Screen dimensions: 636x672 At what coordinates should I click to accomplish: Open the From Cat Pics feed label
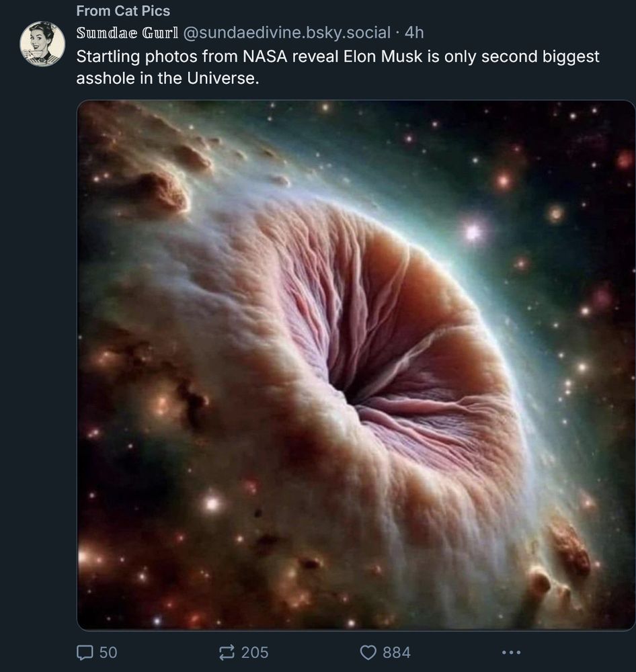123,11
